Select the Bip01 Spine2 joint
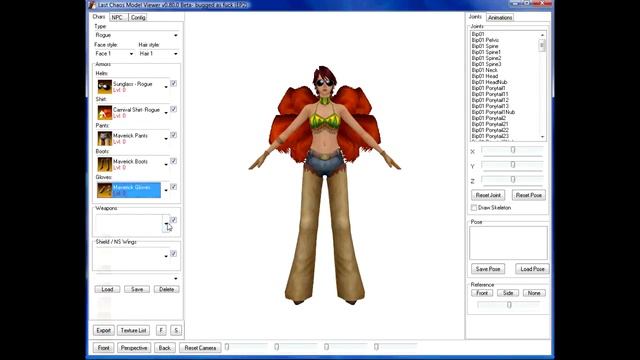Screen dimensions: 640x360 point(486,58)
